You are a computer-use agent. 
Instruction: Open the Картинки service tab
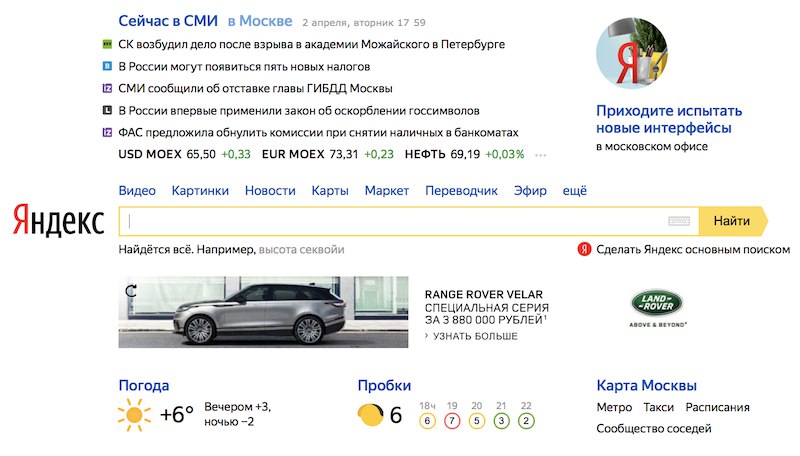[x=200, y=191]
